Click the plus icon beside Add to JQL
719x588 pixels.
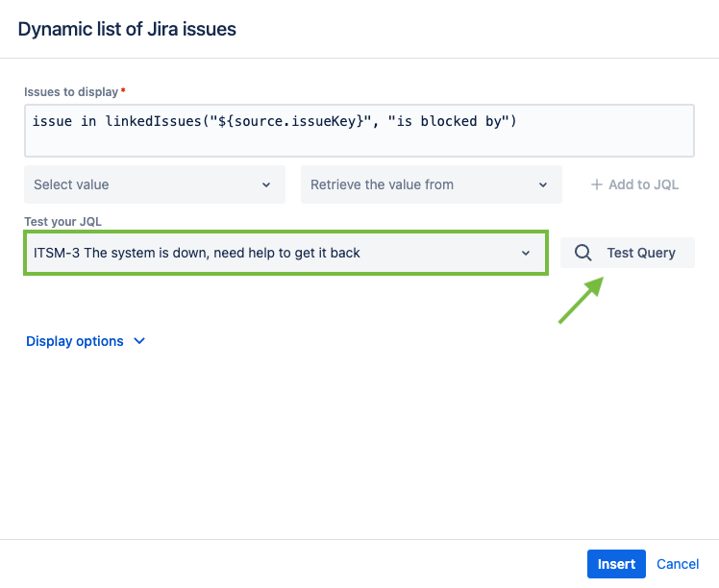[596, 184]
